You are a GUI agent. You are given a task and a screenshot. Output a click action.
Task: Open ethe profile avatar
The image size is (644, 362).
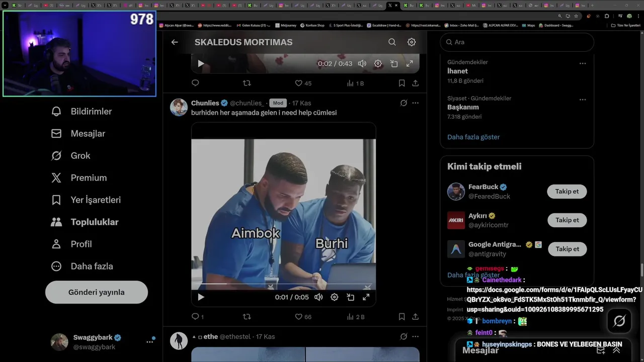pyautogui.click(x=179, y=341)
